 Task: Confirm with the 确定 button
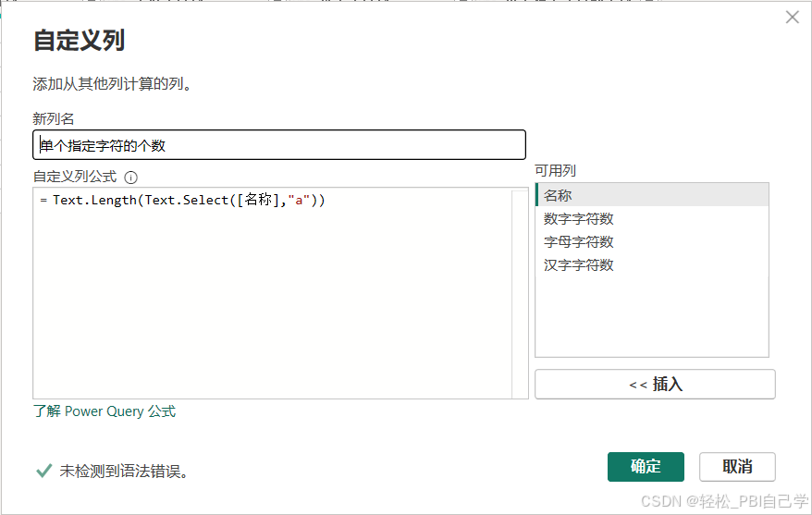[646, 466]
